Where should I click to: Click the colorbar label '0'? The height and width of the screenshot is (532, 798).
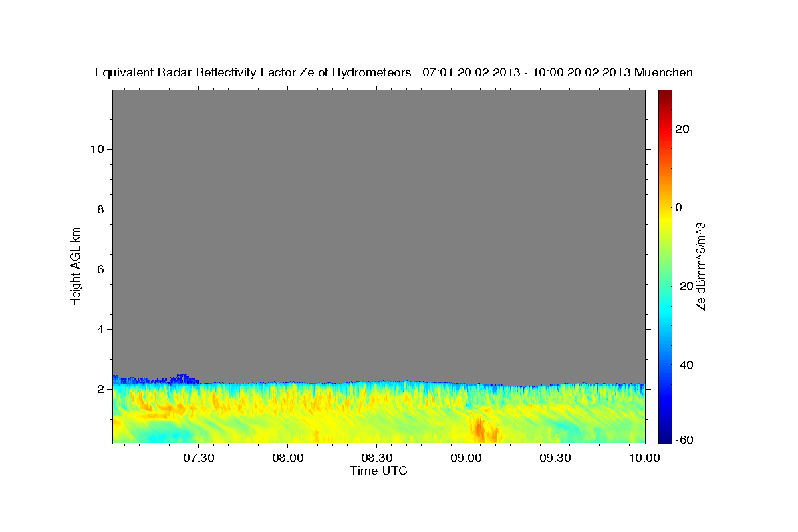pos(678,207)
